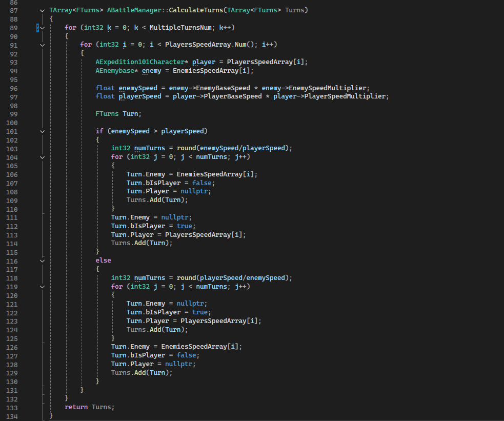This screenshot has width=504, height=421.
Task: Click PlayerSpeedMultiplier member on line 97
Action: [346, 96]
